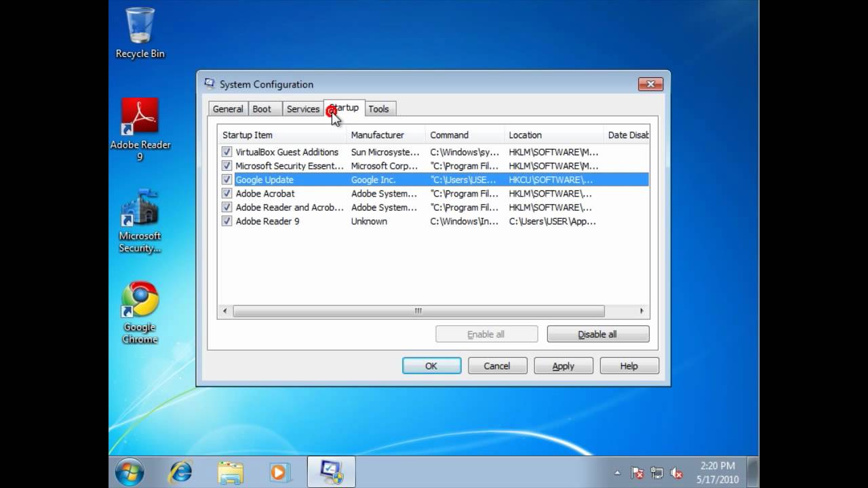This screenshot has width=868, height=488.
Task: Close the System Configuration window
Action: click(650, 84)
